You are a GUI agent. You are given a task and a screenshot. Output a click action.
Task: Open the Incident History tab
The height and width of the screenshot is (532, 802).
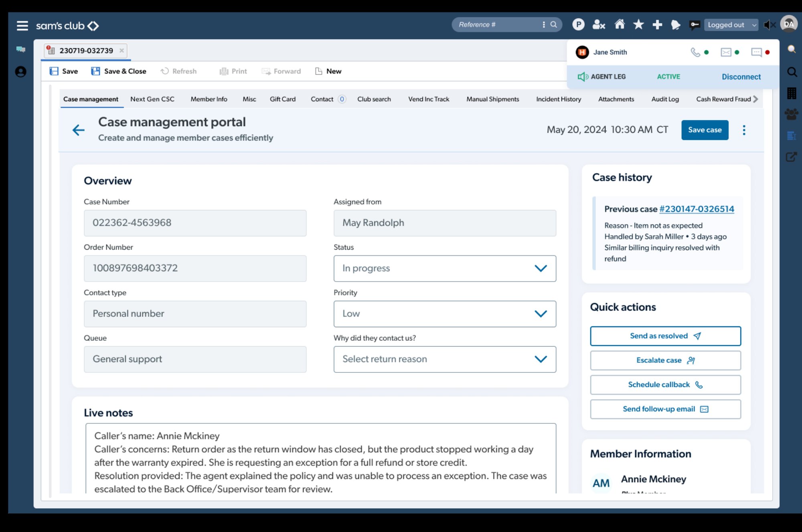tap(559, 99)
